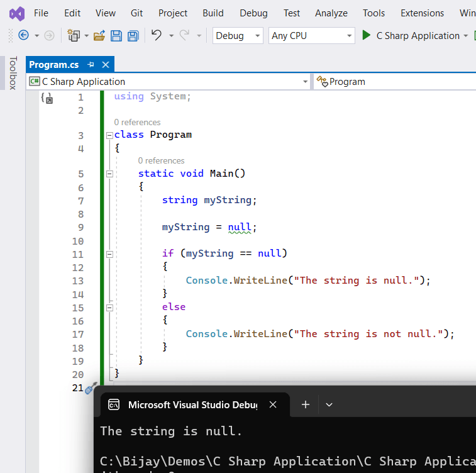Image resolution: width=476 pixels, height=473 pixels.
Task: Click the else keyword on line 15
Action: [x=174, y=307]
